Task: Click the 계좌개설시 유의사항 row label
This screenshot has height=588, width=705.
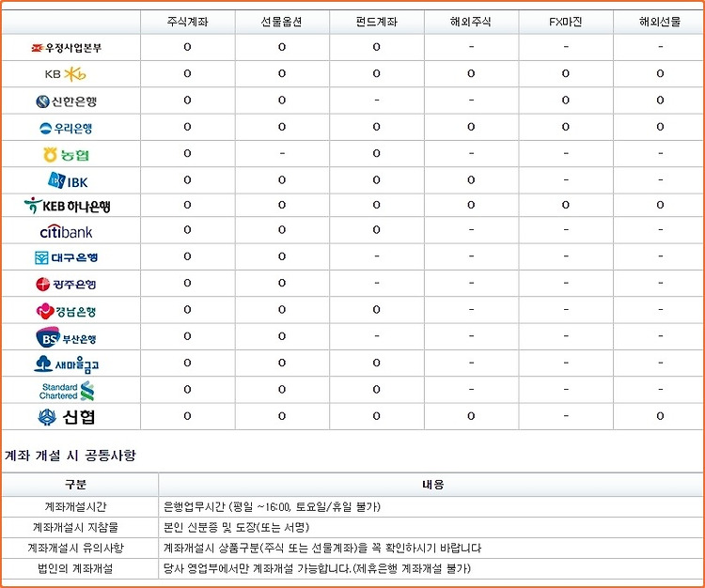Action: pos(75,548)
